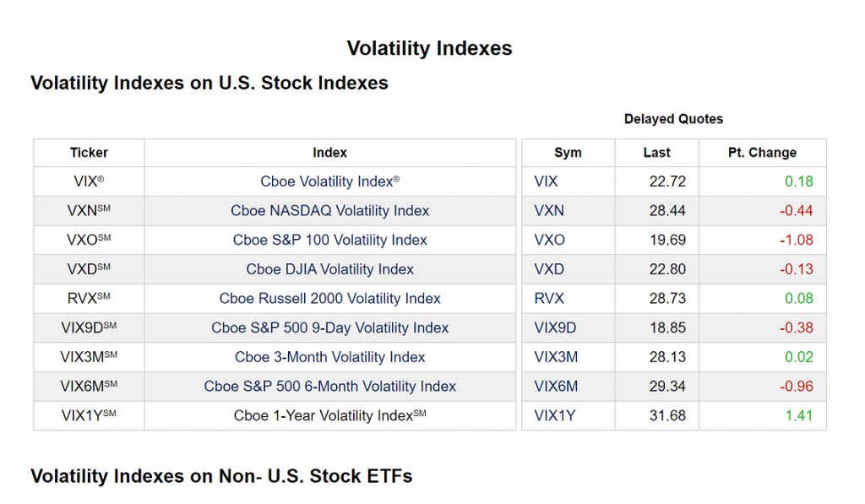Click the Volatility Indexes page title

[428, 48]
